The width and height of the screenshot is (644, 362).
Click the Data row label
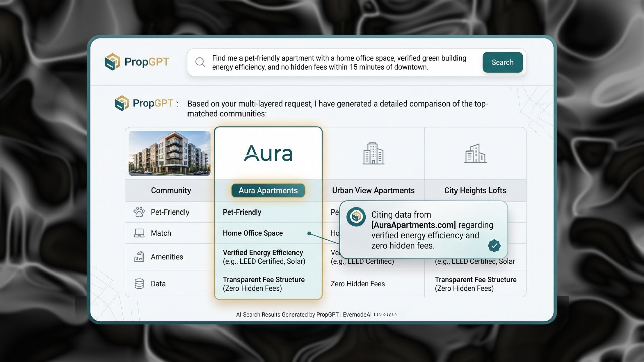(158, 284)
